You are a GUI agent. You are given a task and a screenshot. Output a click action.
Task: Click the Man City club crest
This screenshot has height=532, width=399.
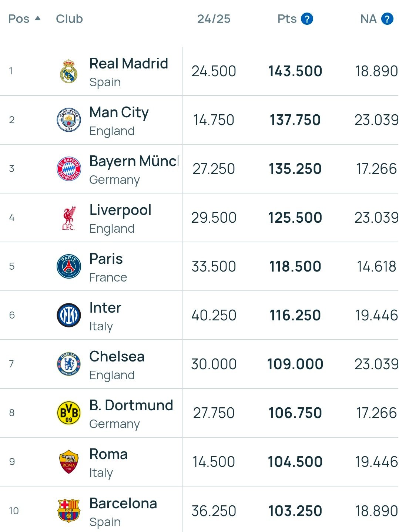[x=69, y=120]
